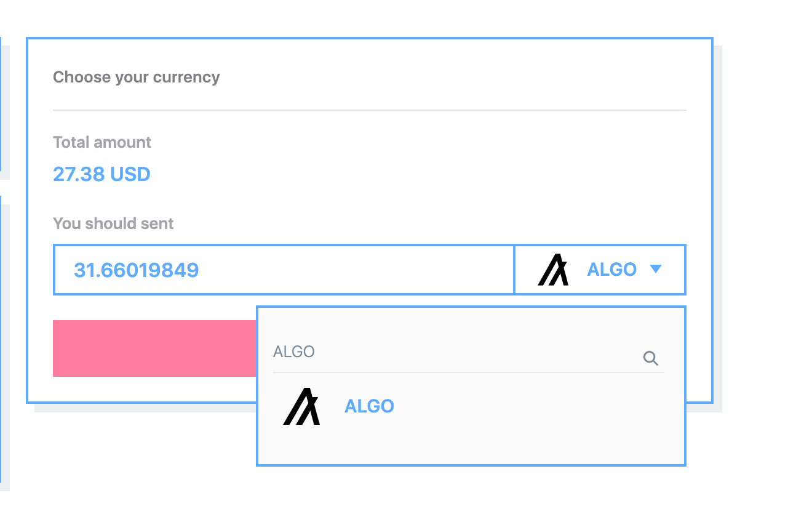
Task: Click the pink action button
Action: (x=154, y=348)
